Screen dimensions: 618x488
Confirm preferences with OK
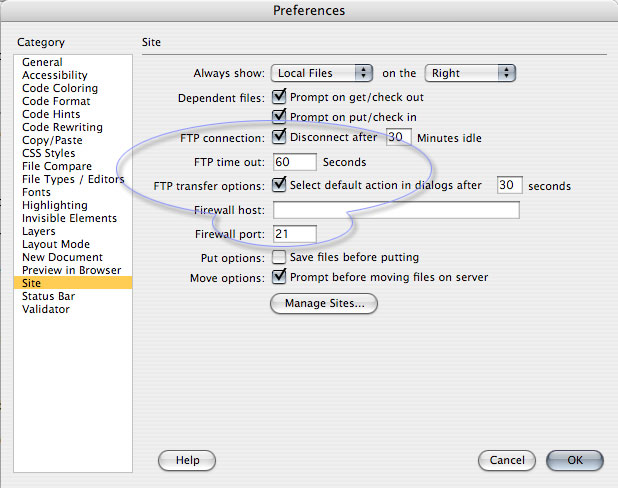[575, 460]
